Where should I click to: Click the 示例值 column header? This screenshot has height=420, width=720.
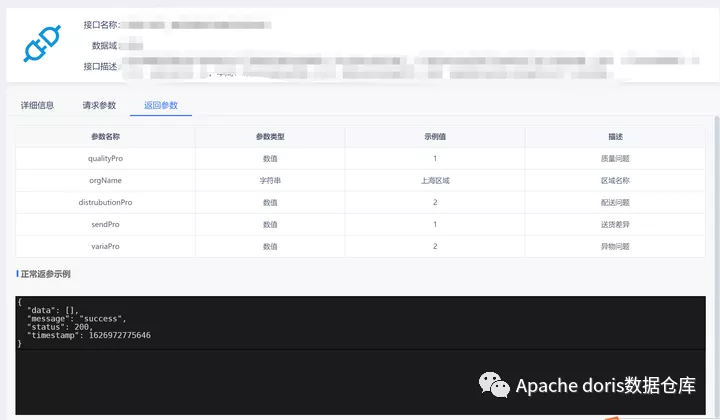point(435,136)
